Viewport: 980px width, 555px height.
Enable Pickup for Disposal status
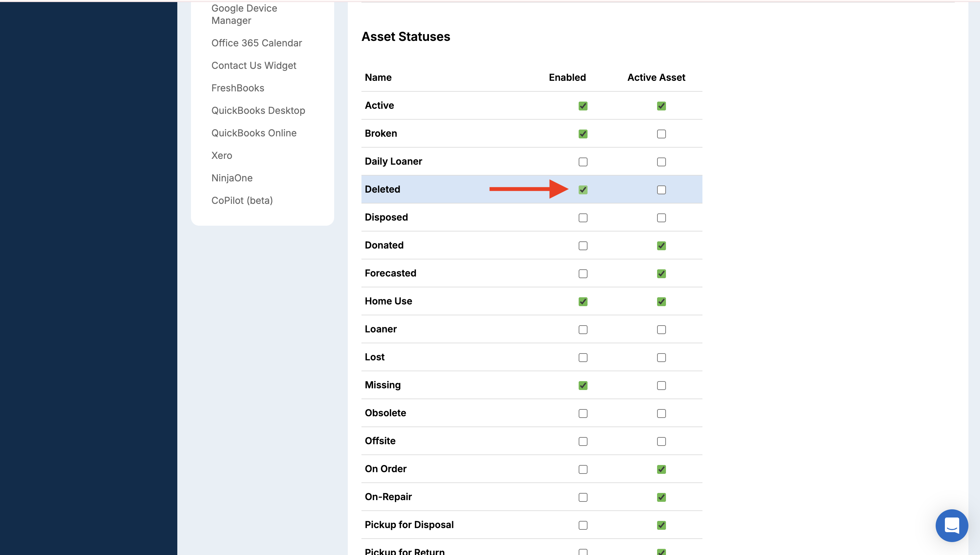click(583, 525)
